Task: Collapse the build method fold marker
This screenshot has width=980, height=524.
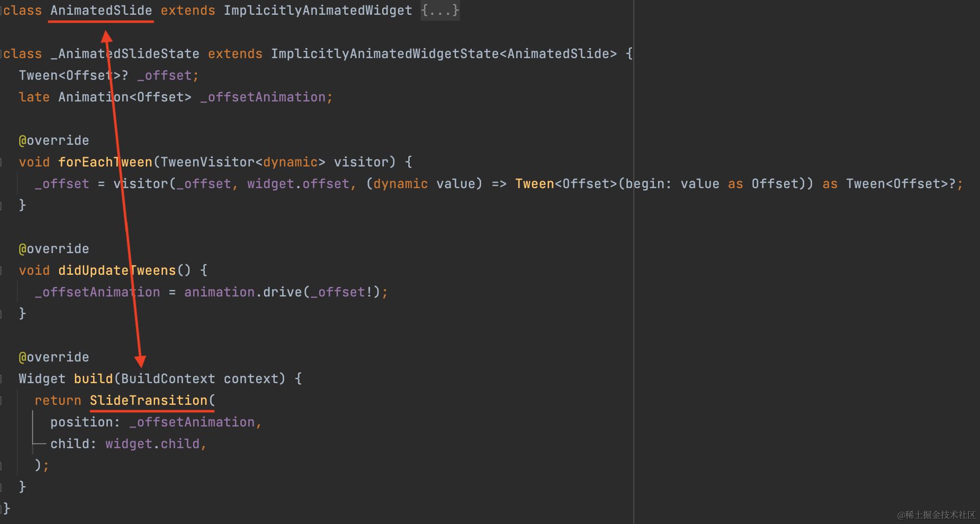Action: [1, 379]
